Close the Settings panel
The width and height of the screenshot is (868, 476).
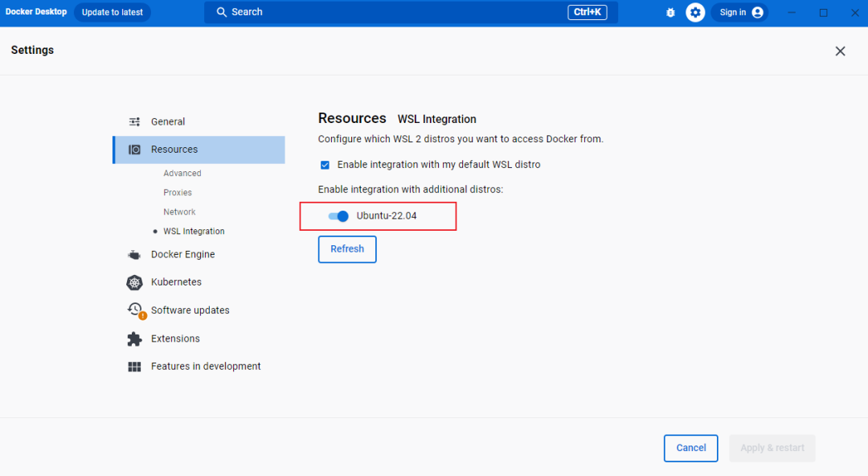point(841,51)
